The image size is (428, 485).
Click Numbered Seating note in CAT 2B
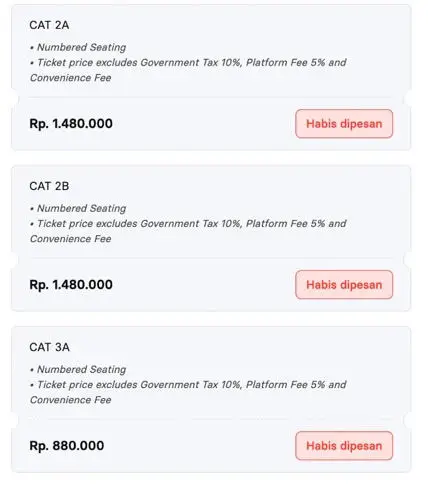(81, 208)
